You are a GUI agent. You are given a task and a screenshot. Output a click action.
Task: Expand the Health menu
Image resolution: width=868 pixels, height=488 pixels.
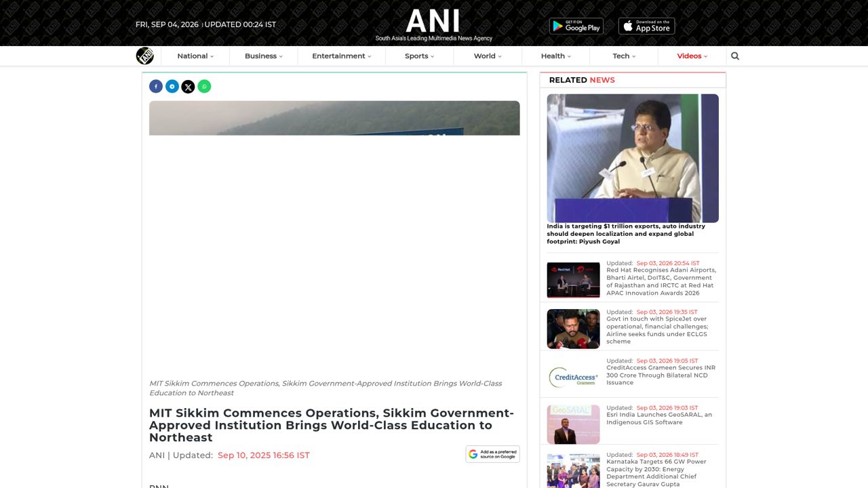point(556,56)
